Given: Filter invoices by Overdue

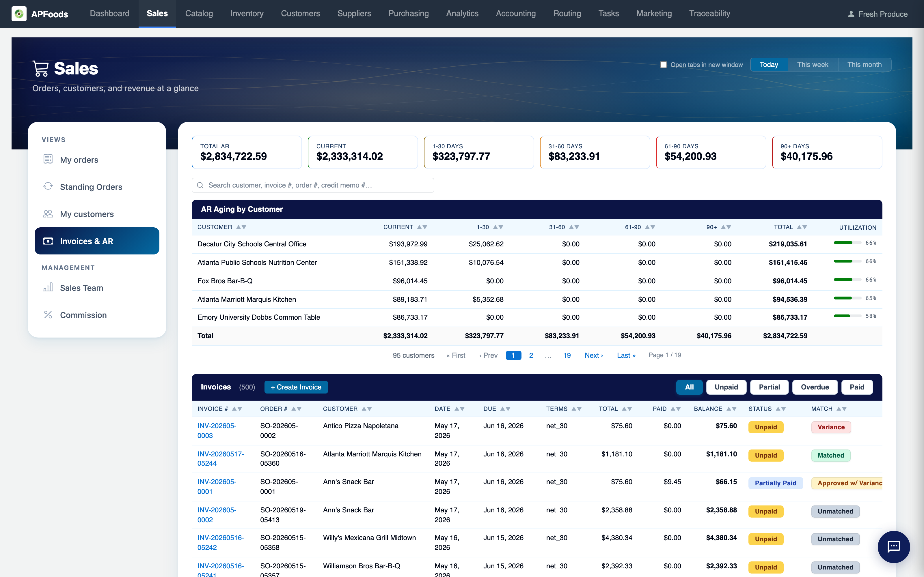Looking at the screenshot, I should [x=815, y=387].
